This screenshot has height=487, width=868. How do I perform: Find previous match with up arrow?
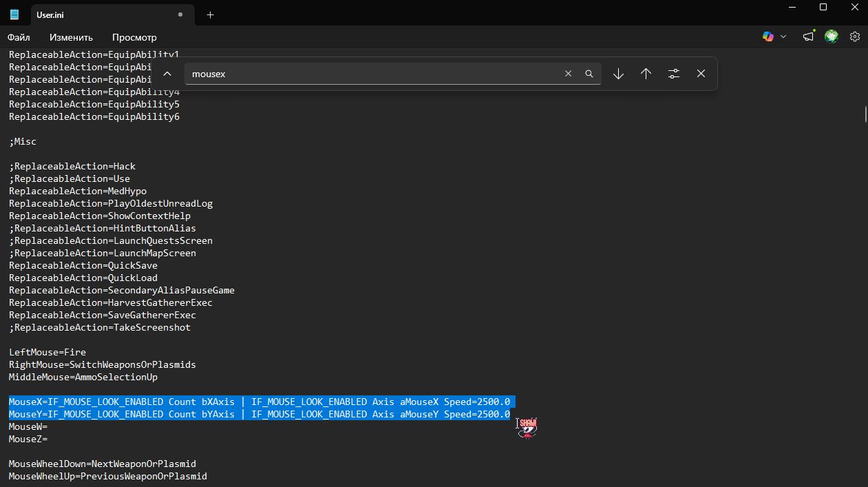(646, 74)
